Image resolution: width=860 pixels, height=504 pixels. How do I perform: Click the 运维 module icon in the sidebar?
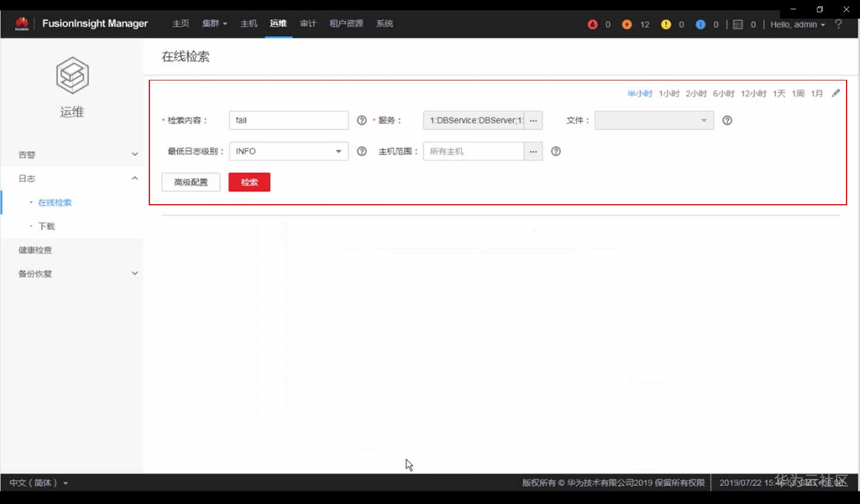pos(72,75)
